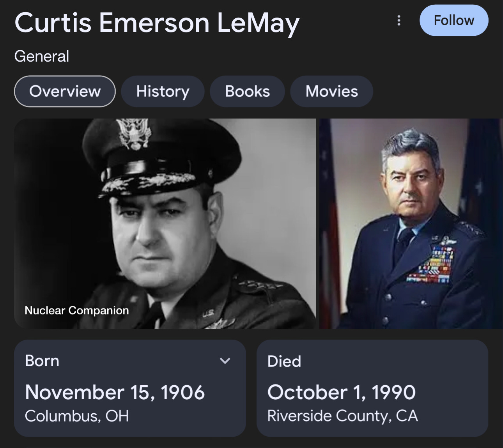
Task: Open the three-dot more options menu
Action: (399, 21)
